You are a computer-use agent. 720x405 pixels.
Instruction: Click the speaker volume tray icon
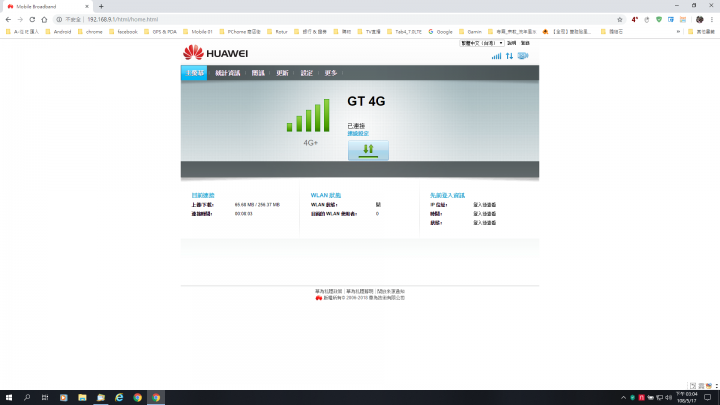[x=669, y=398]
